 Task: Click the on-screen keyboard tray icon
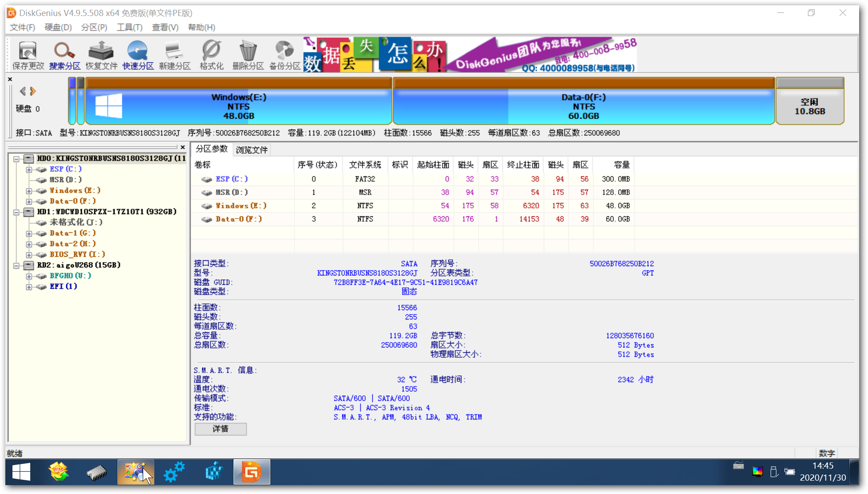[x=739, y=466]
